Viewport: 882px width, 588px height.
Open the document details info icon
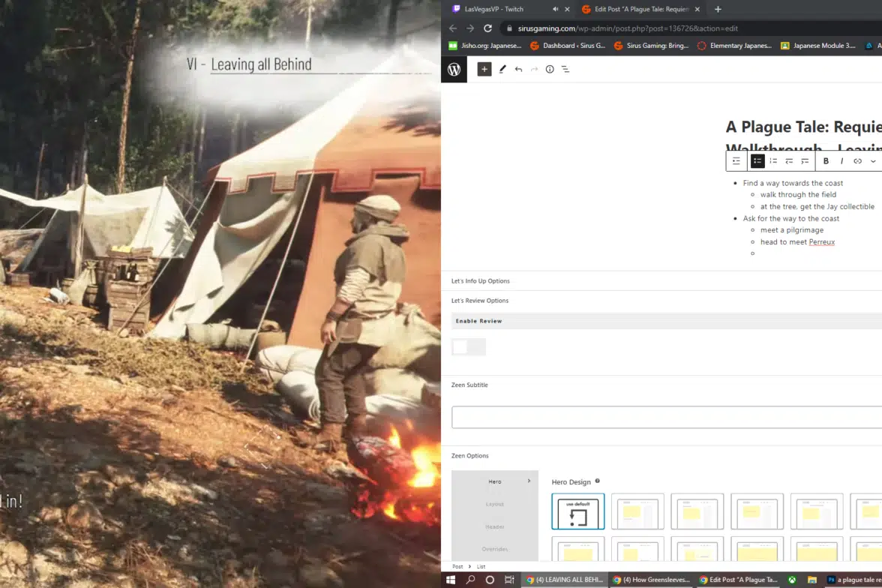click(550, 69)
